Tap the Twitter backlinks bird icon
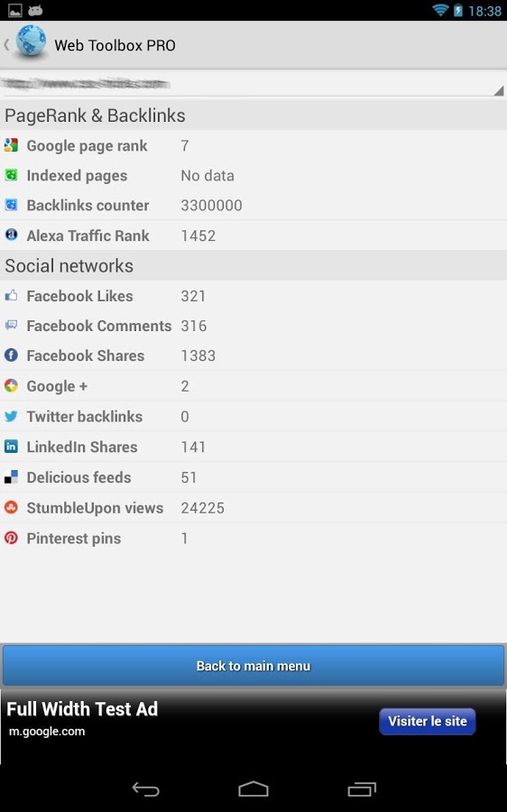 11,416
